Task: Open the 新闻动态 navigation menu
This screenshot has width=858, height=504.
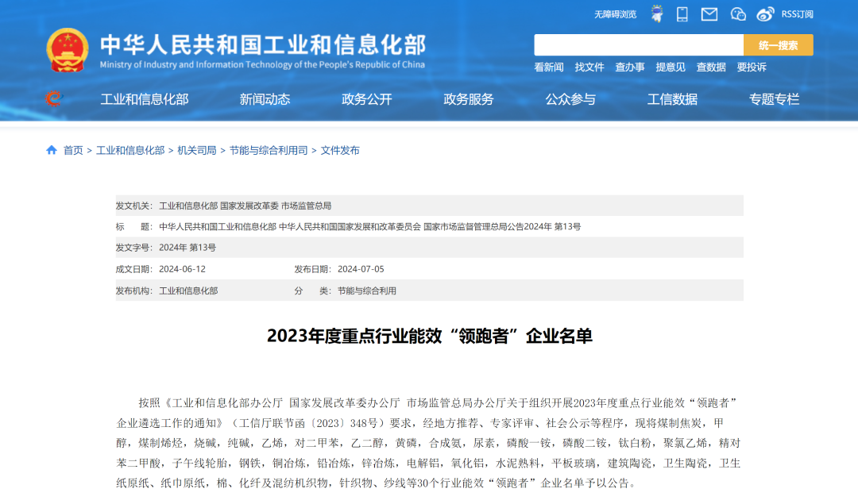Action: click(x=265, y=99)
